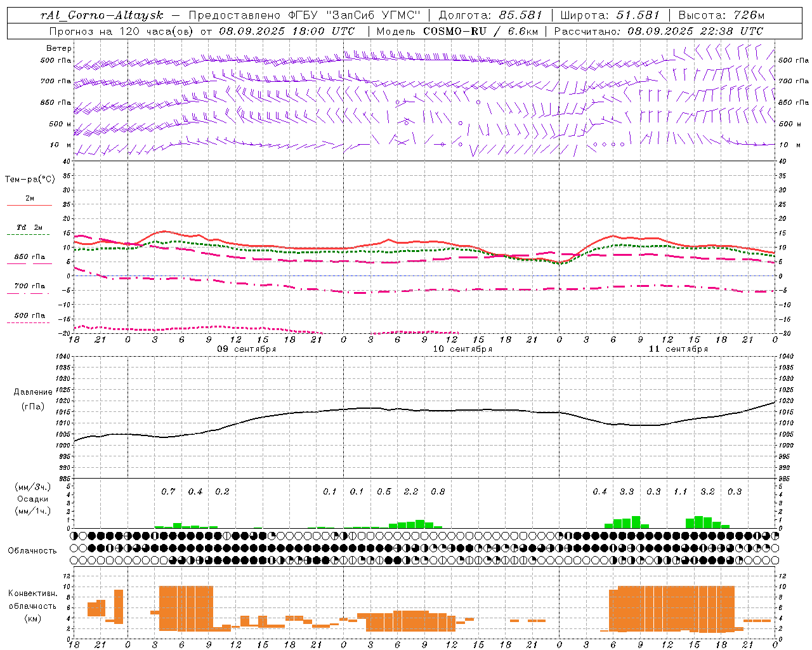The width and height of the screenshot is (812, 650).
Task: Click the Давление panel label
Action: click(33, 392)
